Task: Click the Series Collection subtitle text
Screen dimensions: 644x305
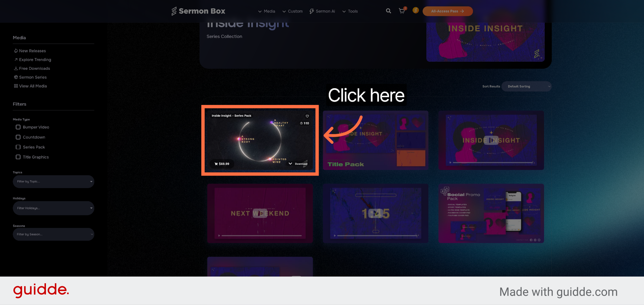Action: 224,37
